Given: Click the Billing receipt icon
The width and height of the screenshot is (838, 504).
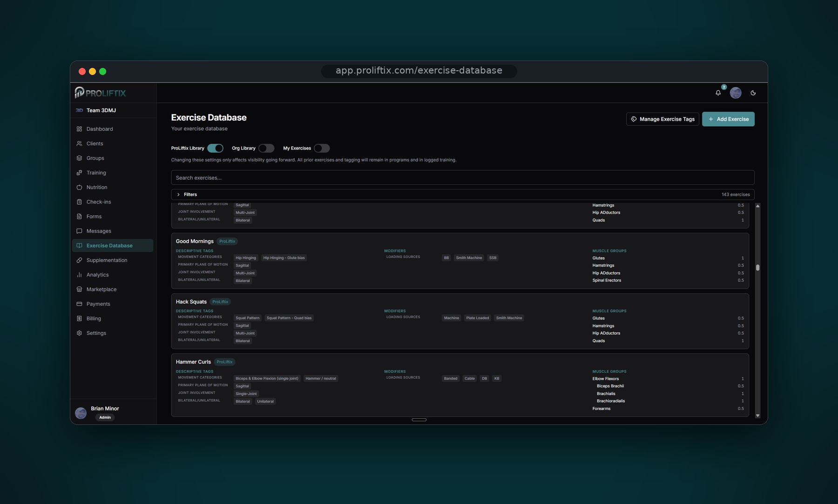Looking at the screenshot, I should pyautogui.click(x=79, y=318).
